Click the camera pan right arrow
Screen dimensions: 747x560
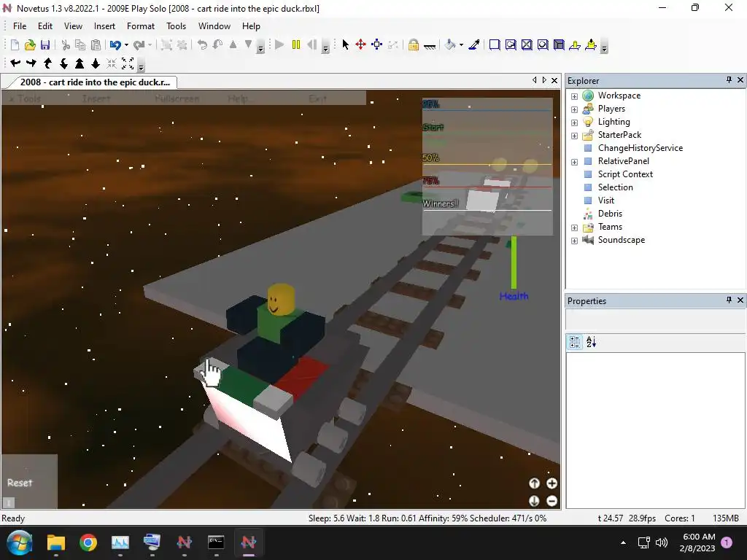(31, 63)
